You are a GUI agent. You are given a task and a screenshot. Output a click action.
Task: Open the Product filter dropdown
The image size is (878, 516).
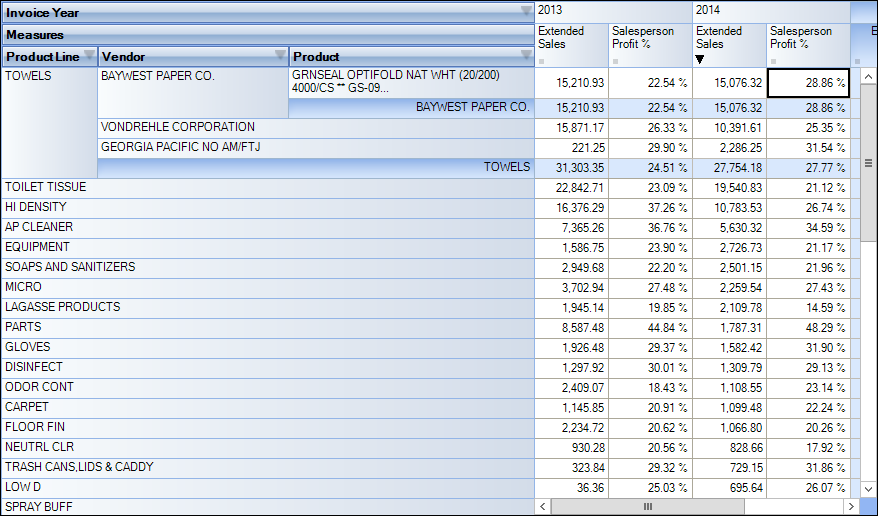coord(526,55)
